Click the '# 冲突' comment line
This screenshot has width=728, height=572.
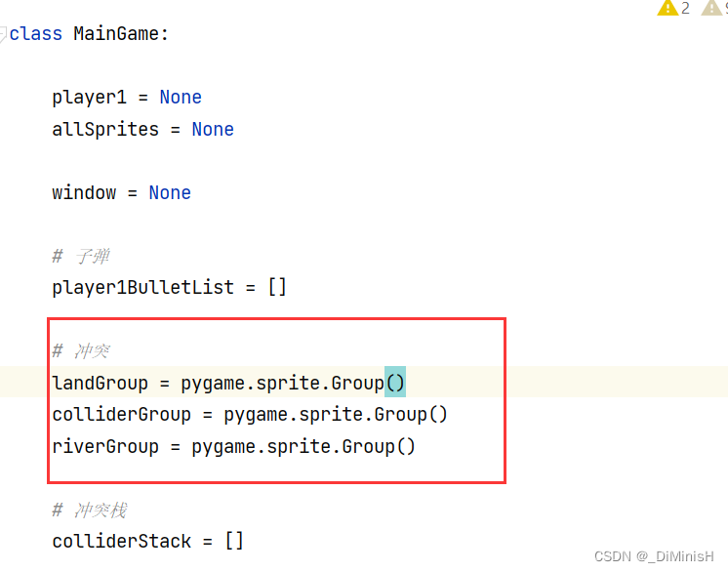[81, 351]
